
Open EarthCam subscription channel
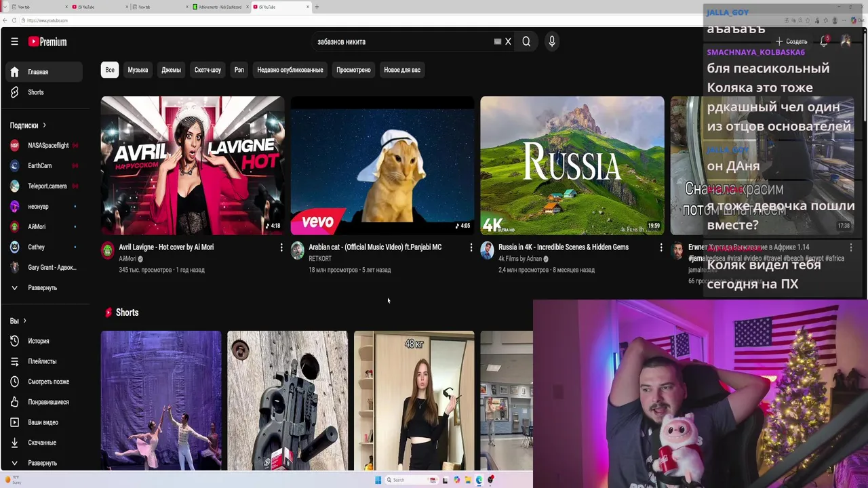tap(44, 165)
